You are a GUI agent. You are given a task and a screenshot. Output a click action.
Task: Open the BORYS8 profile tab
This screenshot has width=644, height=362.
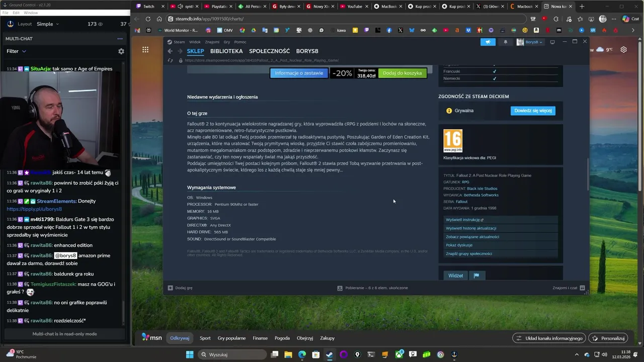coord(307,51)
